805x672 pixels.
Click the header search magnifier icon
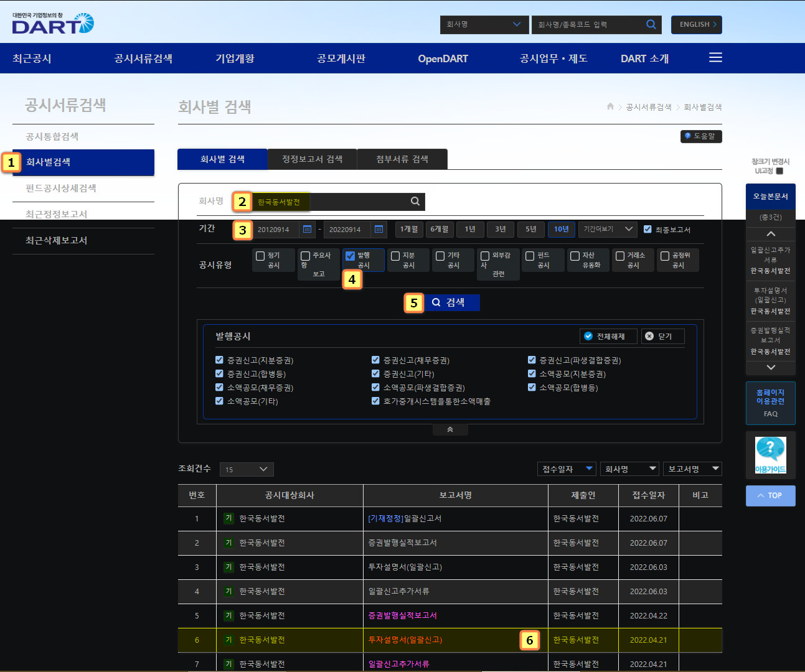coord(651,24)
